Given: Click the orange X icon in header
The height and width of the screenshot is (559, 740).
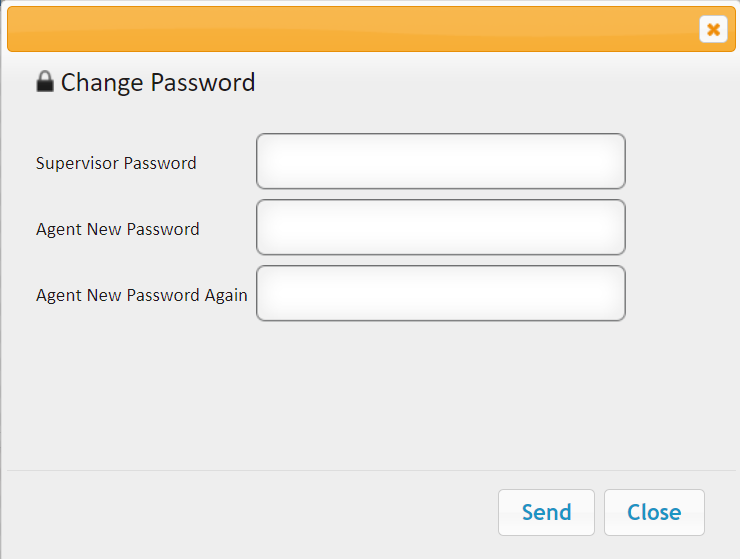Looking at the screenshot, I should (713, 29).
